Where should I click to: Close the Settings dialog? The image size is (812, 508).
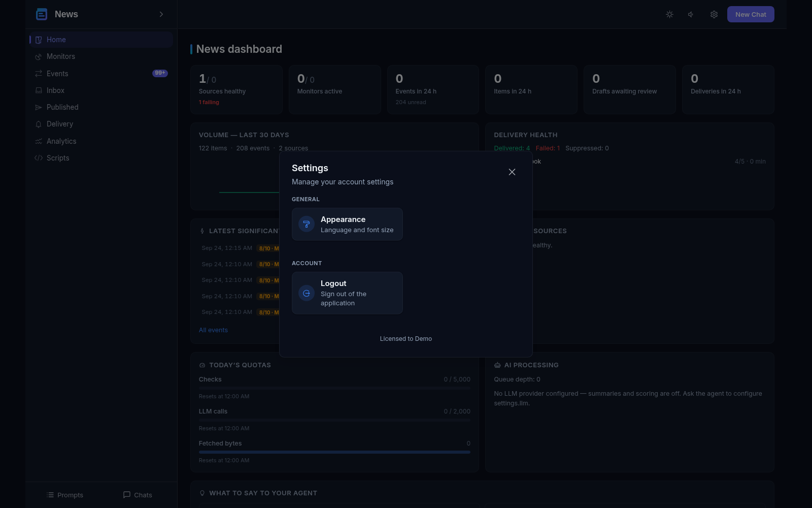(512, 172)
